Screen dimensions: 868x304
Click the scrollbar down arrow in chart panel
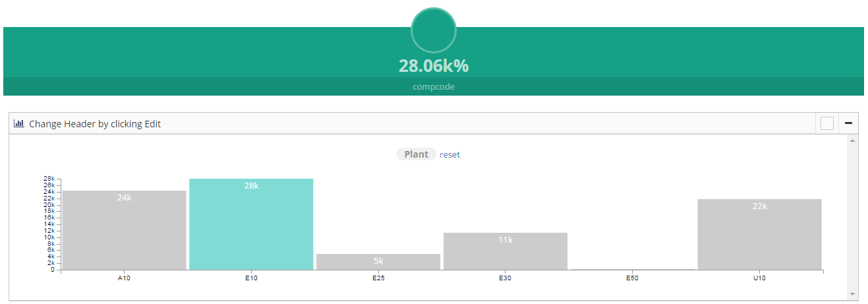tap(852, 293)
